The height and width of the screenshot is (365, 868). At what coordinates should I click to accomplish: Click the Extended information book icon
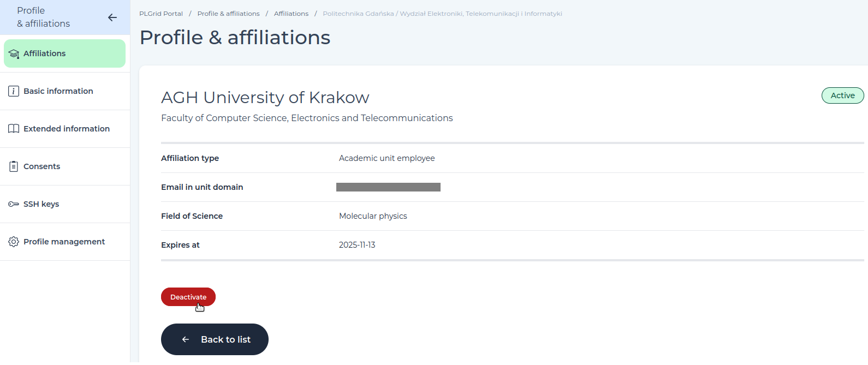click(x=14, y=129)
